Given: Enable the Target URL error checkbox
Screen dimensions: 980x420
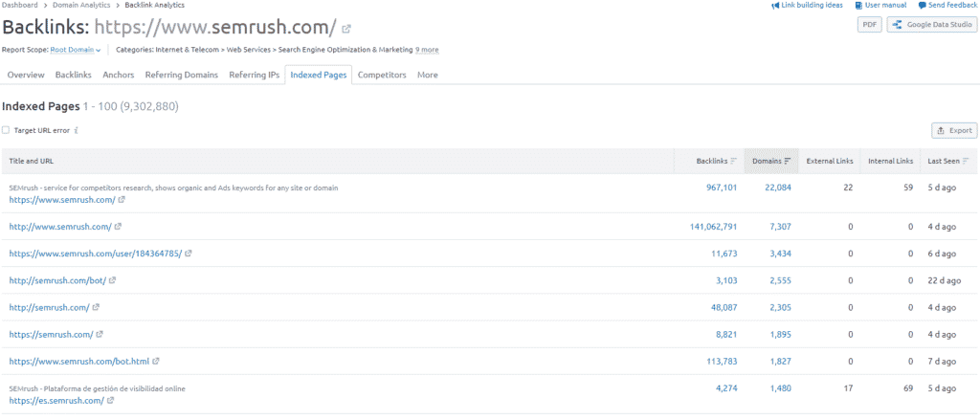Looking at the screenshot, I should point(6,131).
